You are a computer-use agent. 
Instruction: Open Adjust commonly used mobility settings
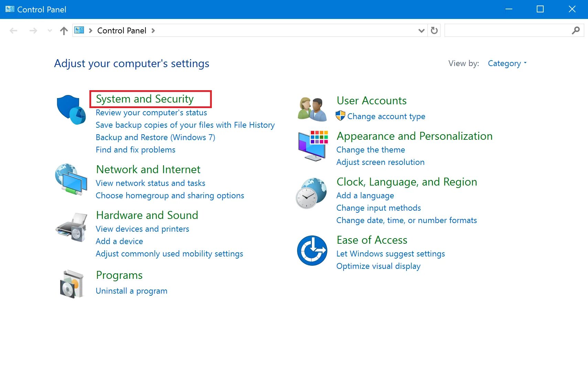(x=170, y=254)
